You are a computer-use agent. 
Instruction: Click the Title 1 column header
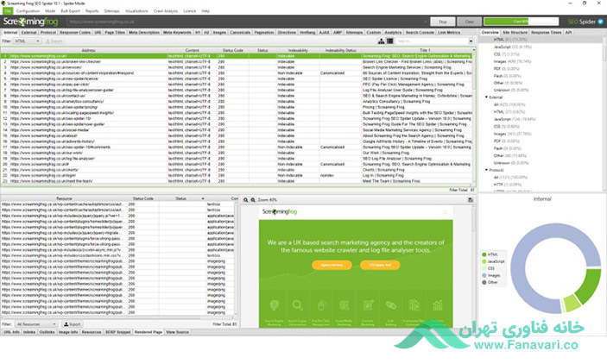pyautogui.click(x=425, y=50)
